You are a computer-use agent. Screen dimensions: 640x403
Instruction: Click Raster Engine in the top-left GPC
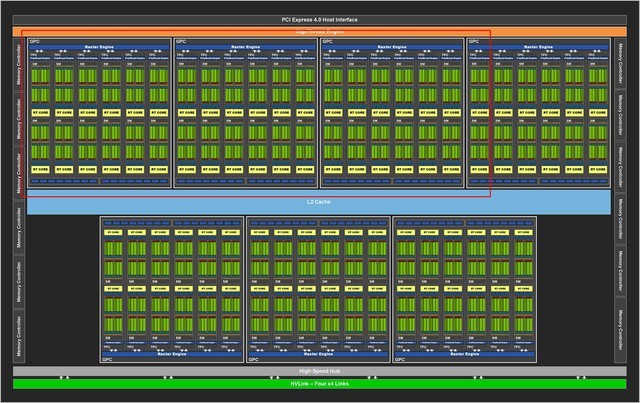(x=99, y=47)
